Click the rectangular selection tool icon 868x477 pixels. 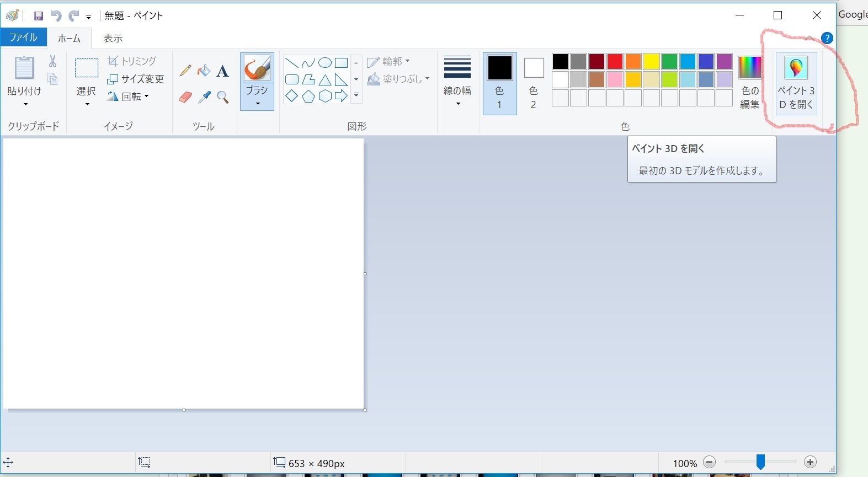click(87, 68)
